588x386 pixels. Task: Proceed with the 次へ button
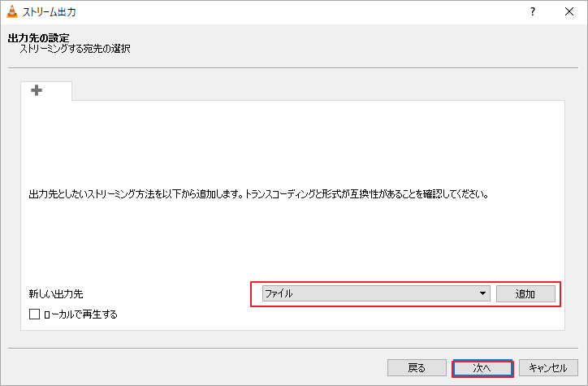click(482, 368)
